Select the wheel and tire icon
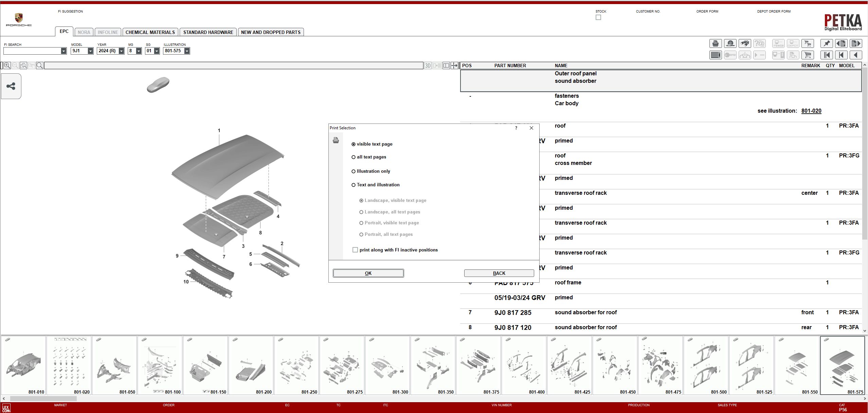868x413 pixels. click(x=731, y=43)
